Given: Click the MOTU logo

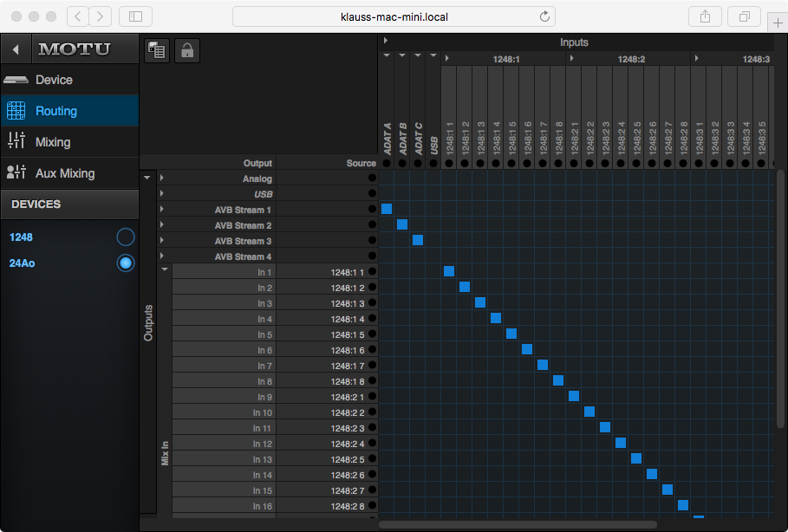Looking at the screenshot, I should click(x=75, y=49).
